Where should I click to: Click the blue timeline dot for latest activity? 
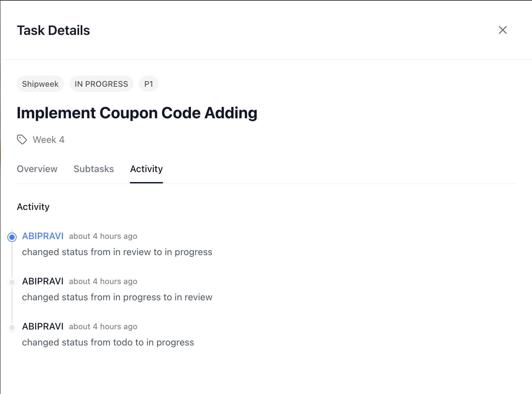pyautogui.click(x=12, y=237)
